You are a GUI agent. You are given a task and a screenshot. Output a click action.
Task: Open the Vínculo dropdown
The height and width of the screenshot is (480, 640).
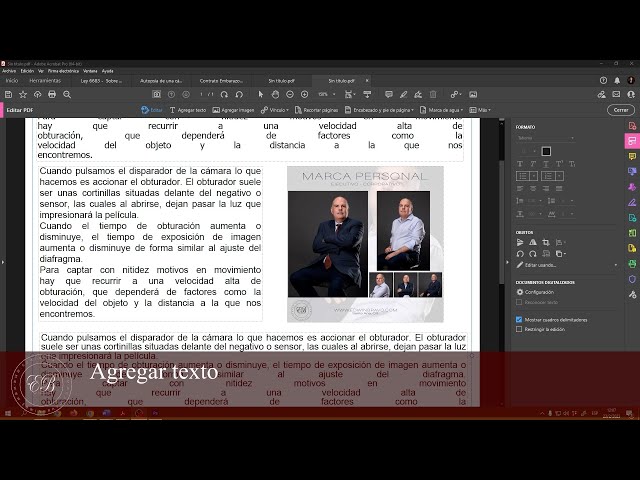click(x=275, y=110)
